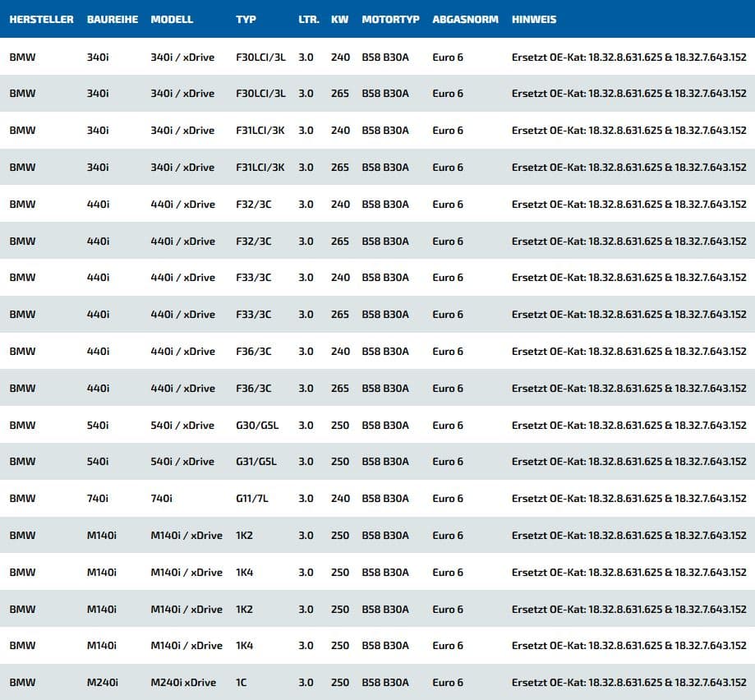
Task: Click BMW in the G11/7L row
Action: (x=22, y=498)
